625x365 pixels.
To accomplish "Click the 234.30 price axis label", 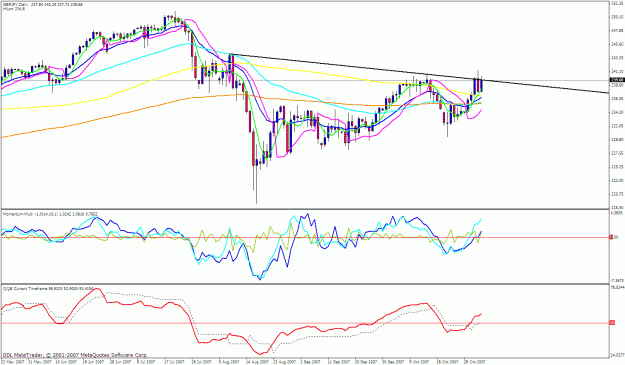I will click(x=617, y=112).
